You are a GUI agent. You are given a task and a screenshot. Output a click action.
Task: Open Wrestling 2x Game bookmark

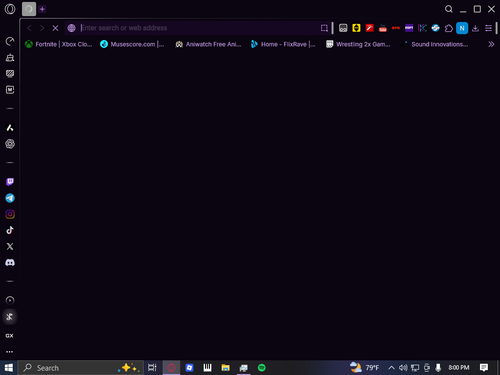[x=358, y=44]
